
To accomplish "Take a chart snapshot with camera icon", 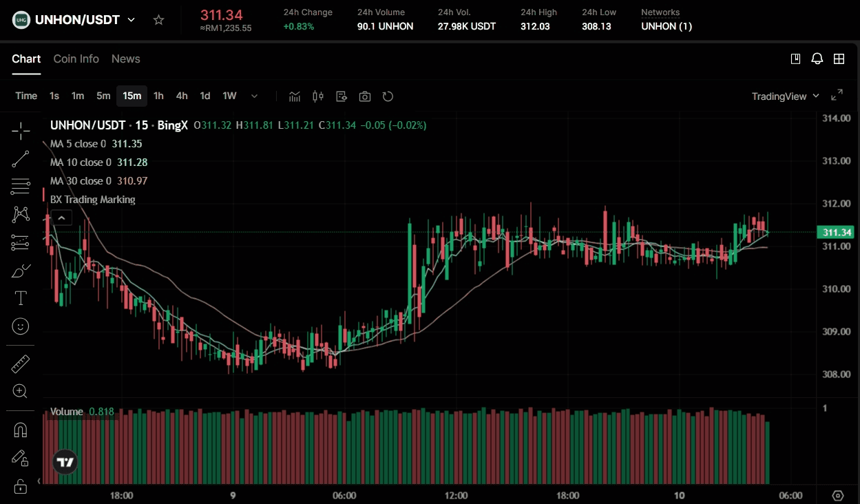I will [365, 96].
